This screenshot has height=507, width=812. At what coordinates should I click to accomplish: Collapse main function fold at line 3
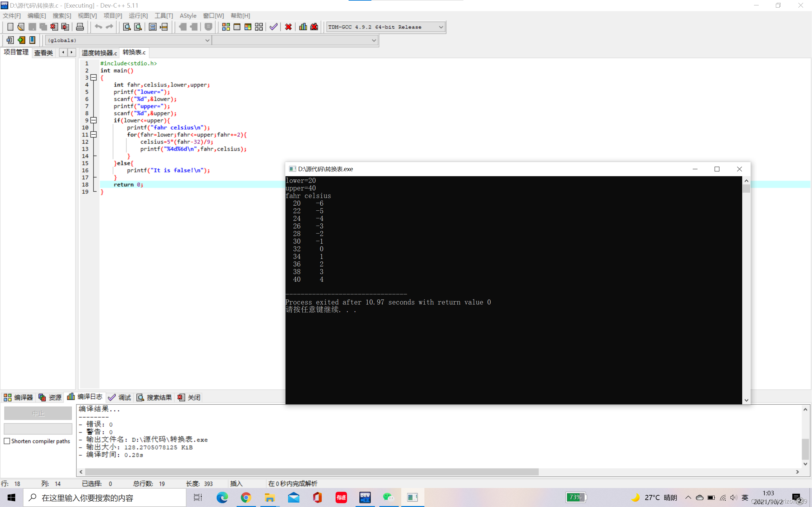click(94, 77)
